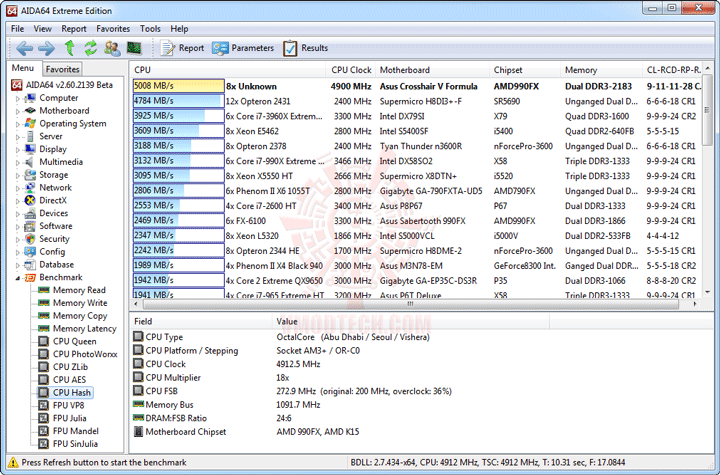Click the results horizontal scrollbar
Image resolution: width=720 pixels, height=475 pixels.
(x=411, y=304)
